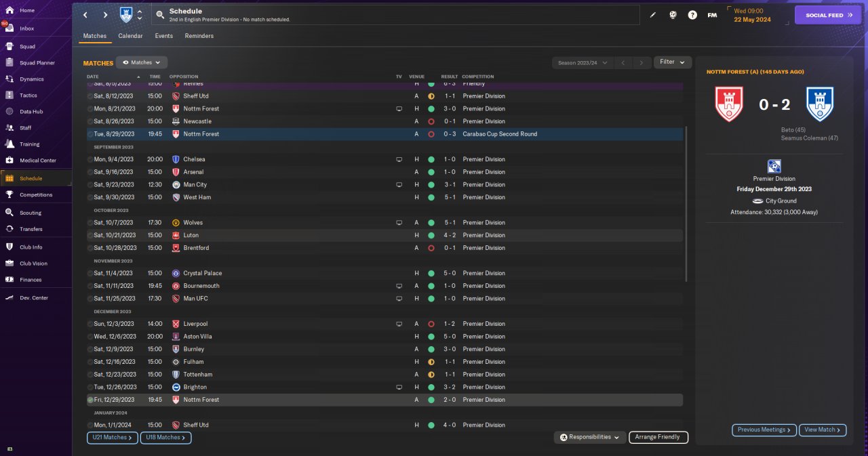Toggle the checked circle on the 12/29 Nottm Forest row
This screenshot has height=456, width=868.
pos(90,400)
